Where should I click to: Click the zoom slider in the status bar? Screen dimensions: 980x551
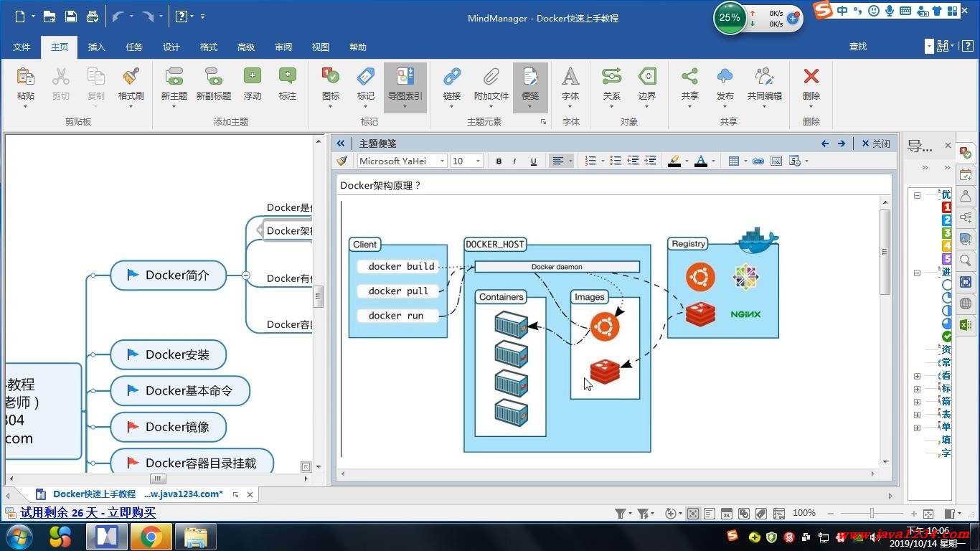[x=872, y=514]
